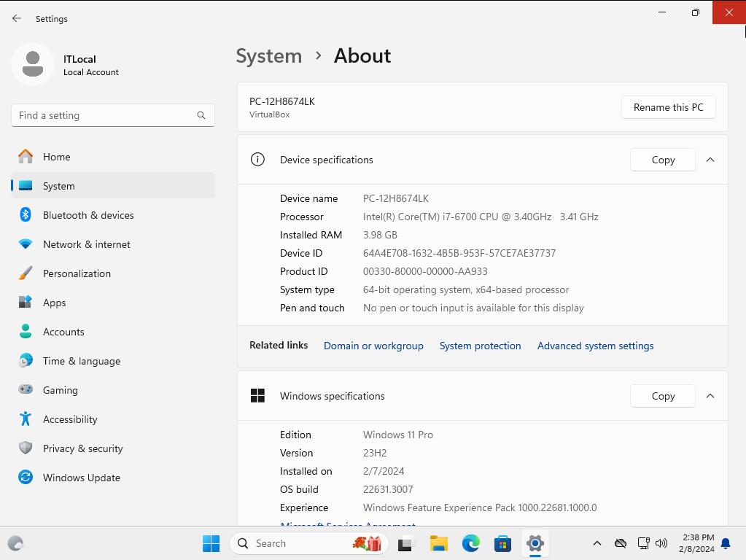Viewport: 746px width, 560px height.
Task: Click the Apps icon in sidebar
Action: coord(26,302)
